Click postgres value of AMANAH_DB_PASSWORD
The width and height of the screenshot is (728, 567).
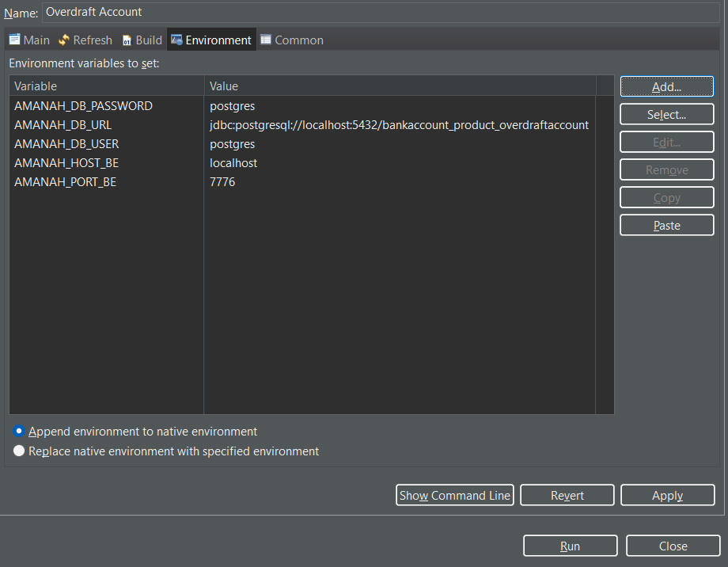232,106
